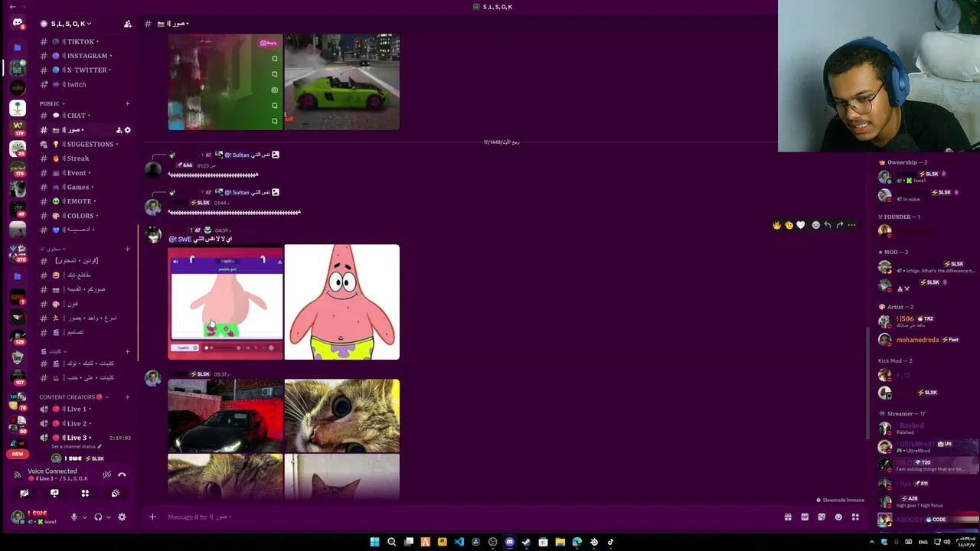Open the sticker picker
Viewport: 980px width, 551px height.
822,517
